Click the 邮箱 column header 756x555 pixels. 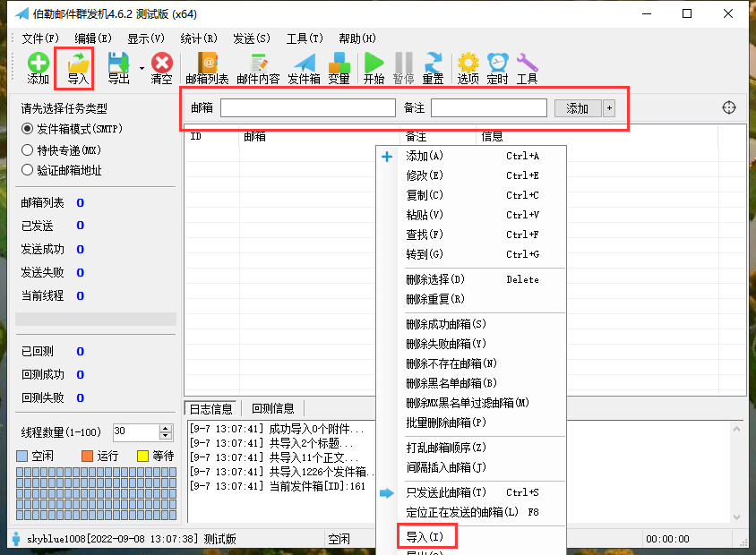point(320,137)
